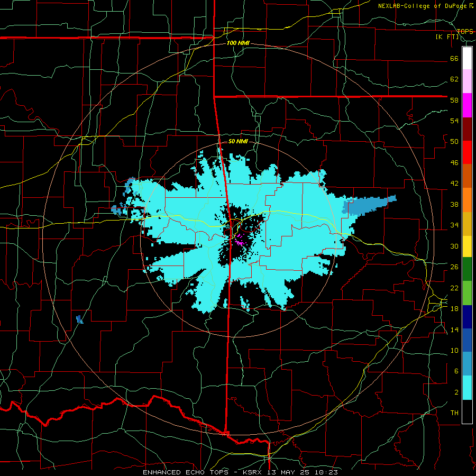Click the legend value 58
Image resolution: width=476 pixels, height=476 pixels.
tap(454, 100)
